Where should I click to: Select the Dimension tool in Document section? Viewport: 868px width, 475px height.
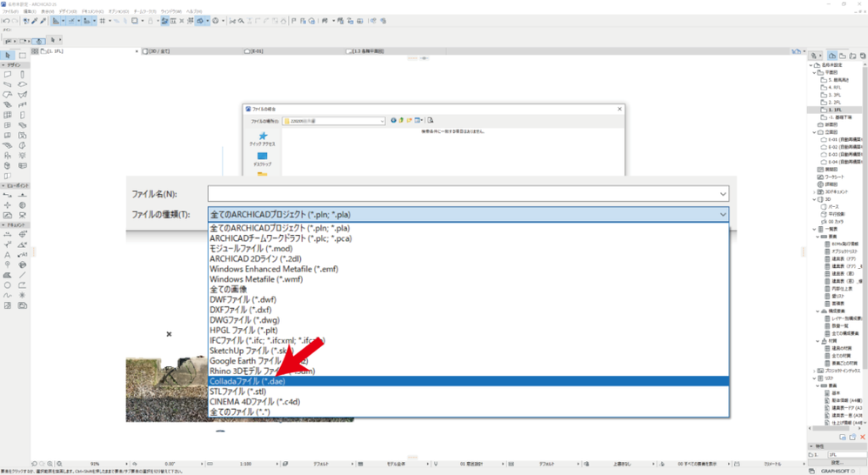click(8, 234)
